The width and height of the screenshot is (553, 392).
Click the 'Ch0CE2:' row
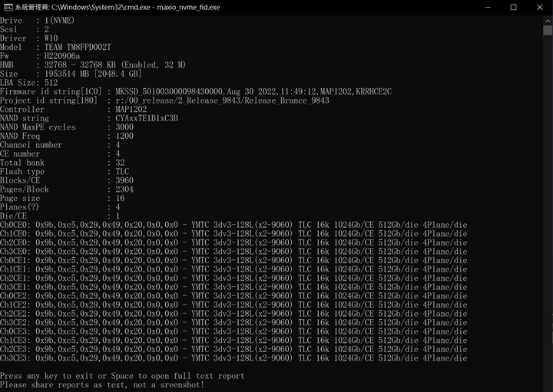(x=233, y=296)
